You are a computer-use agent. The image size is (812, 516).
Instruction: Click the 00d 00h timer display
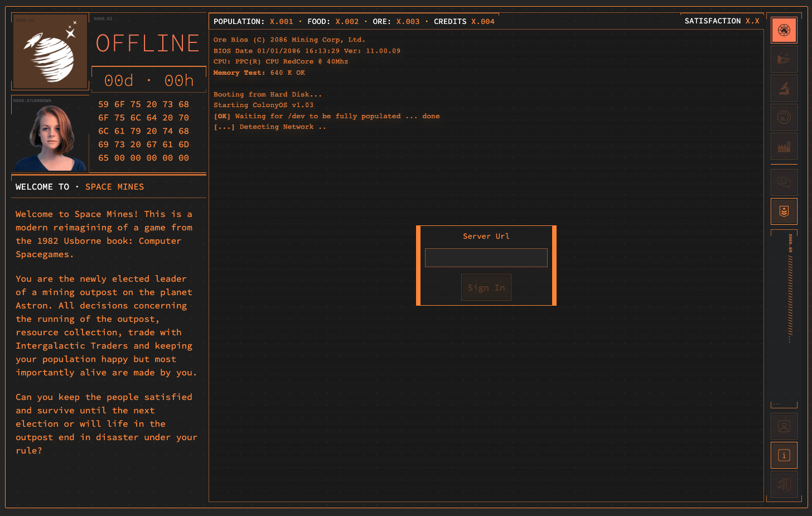pos(148,80)
